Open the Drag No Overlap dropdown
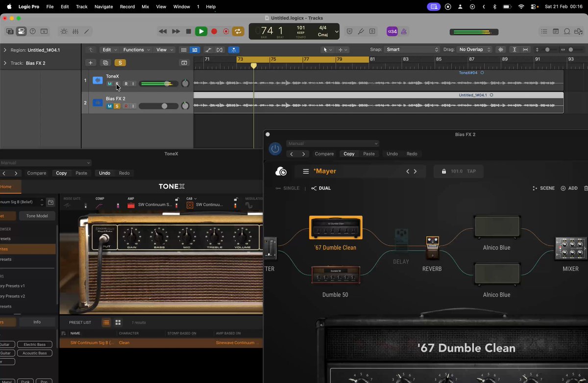The image size is (588, 383). 475,50
